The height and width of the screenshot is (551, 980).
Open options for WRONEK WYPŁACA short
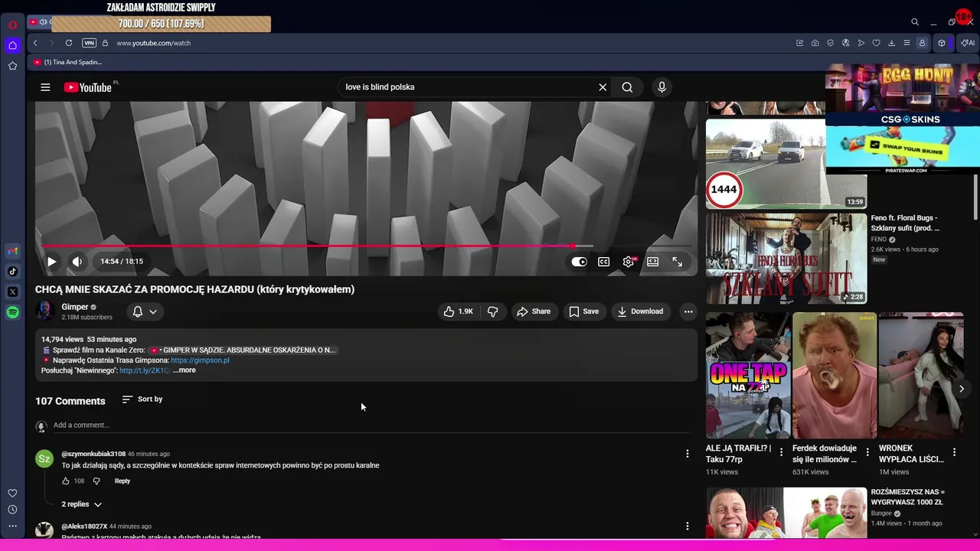(x=954, y=453)
